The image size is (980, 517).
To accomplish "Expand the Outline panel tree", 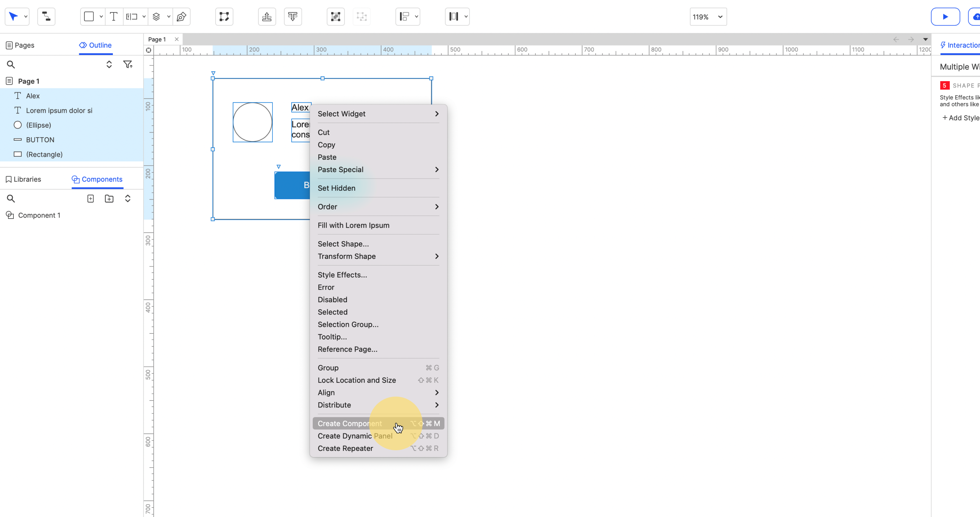I will (109, 64).
